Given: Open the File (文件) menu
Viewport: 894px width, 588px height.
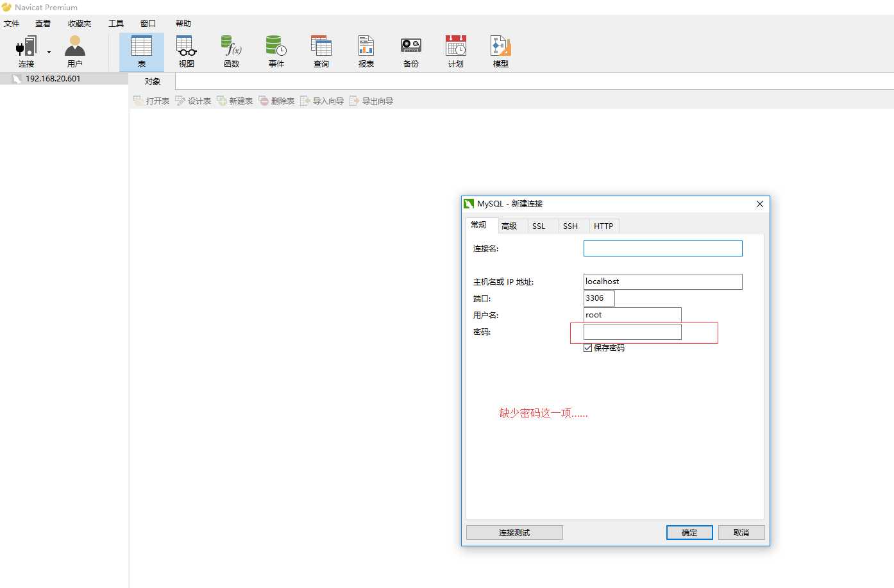Looking at the screenshot, I should pos(12,24).
